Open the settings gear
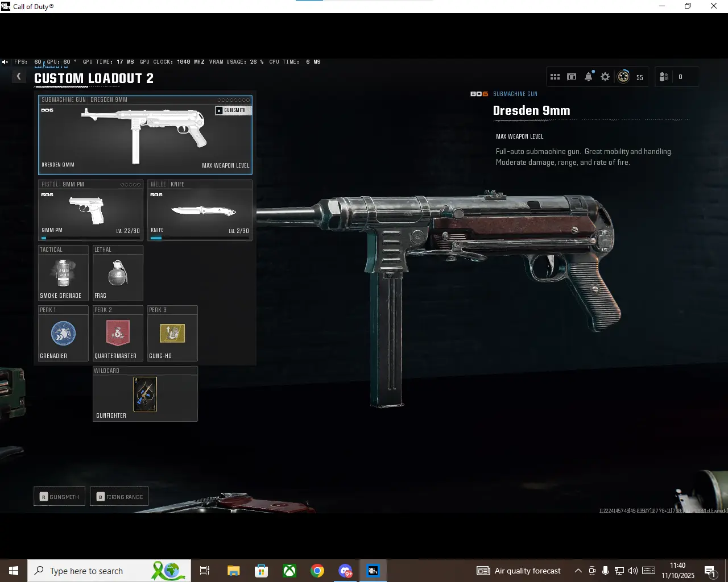The image size is (728, 582). coord(605,77)
